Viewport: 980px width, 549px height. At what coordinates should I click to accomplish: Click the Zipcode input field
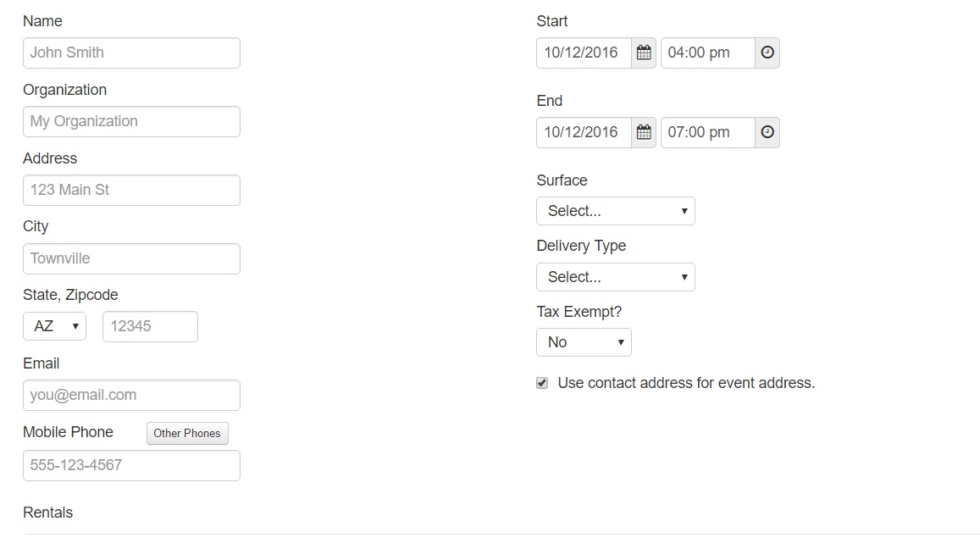pos(150,326)
